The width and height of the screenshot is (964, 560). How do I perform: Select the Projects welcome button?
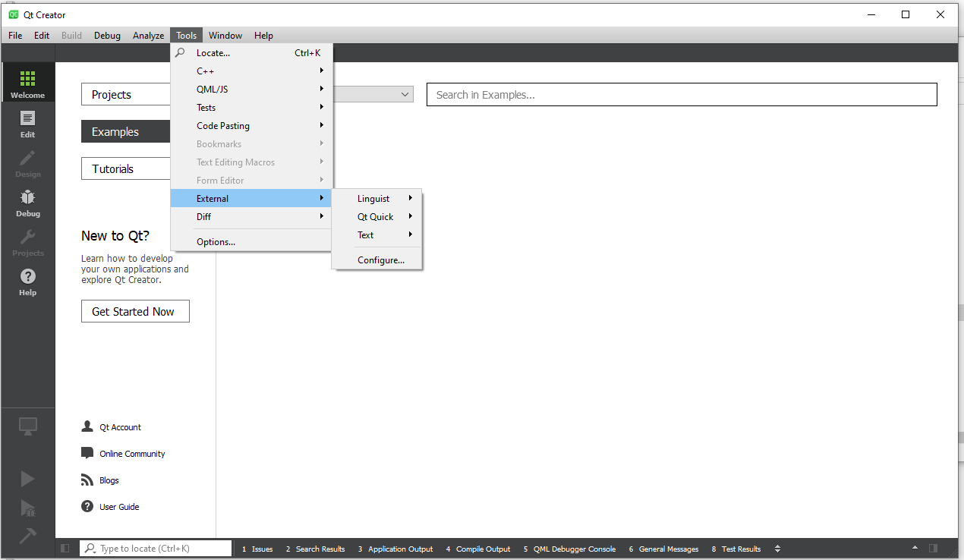(x=126, y=94)
